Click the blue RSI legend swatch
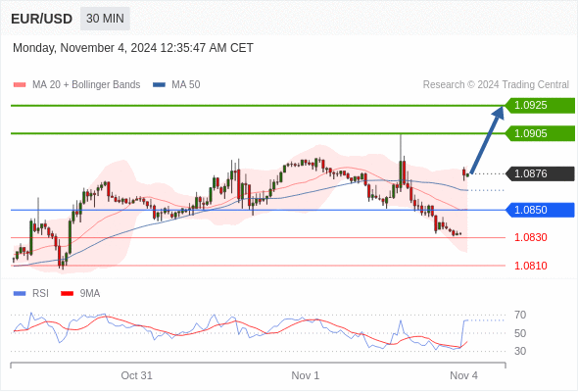The height and width of the screenshot is (392, 578). 20,294
